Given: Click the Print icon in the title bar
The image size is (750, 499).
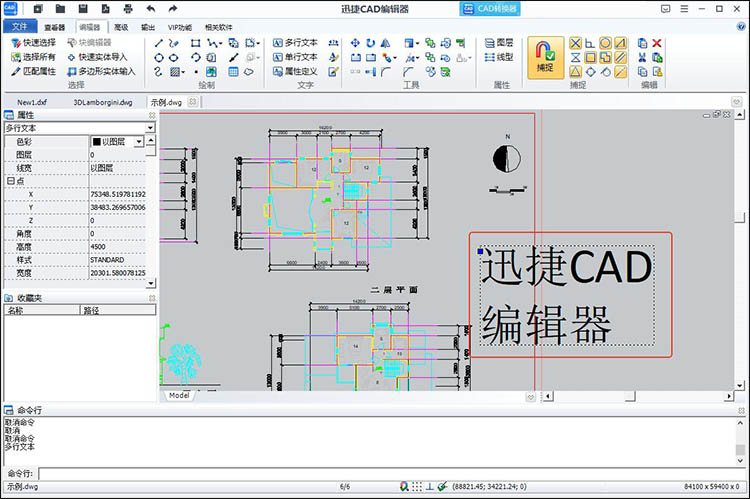Looking at the screenshot, I should click(x=128, y=9).
